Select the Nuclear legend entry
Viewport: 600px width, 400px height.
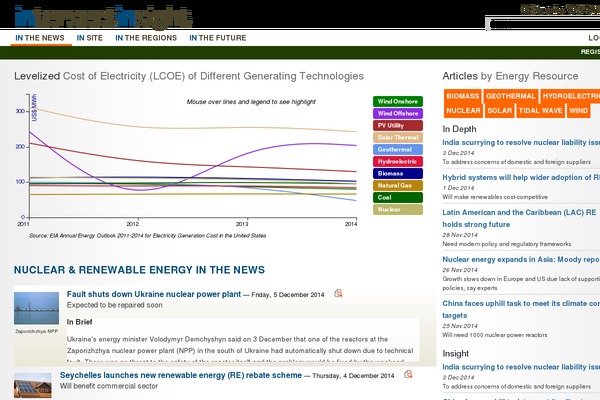coord(398,209)
